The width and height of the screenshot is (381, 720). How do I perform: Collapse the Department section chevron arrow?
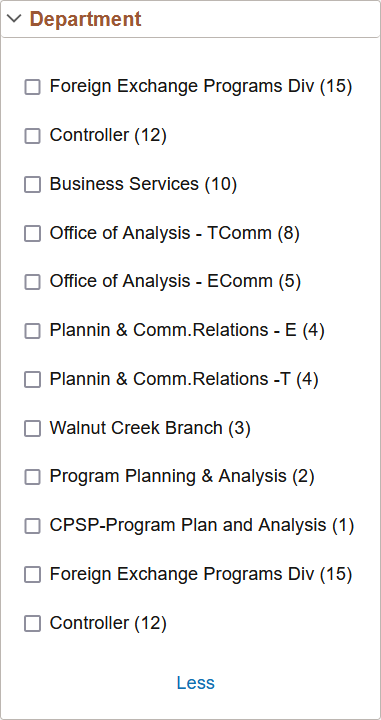pyautogui.click(x=15, y=19)
